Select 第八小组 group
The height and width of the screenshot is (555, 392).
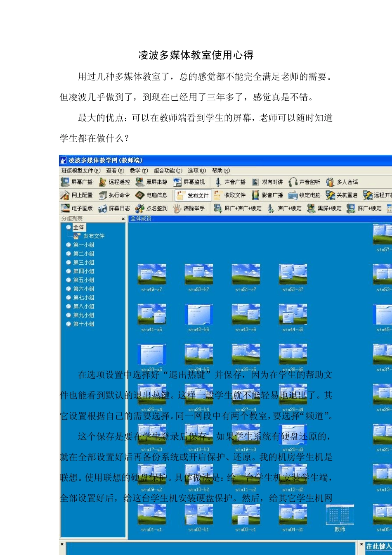click(x=84, y=306)
